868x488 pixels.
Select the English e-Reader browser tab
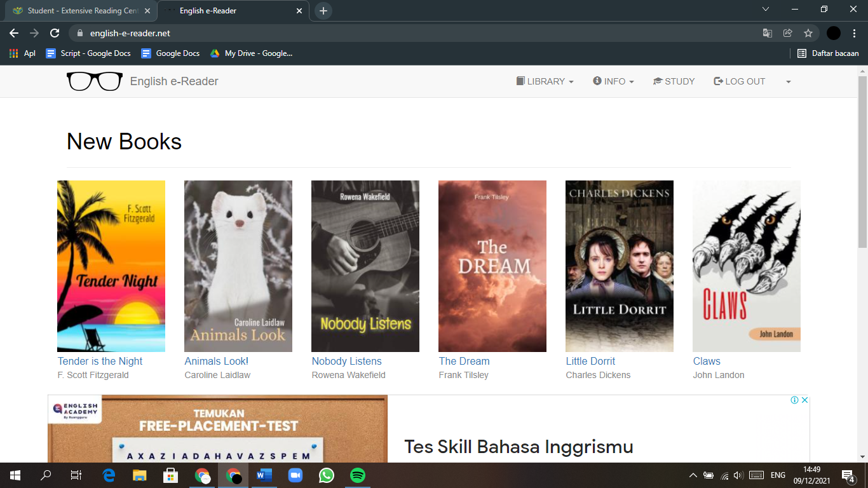coord(233,11)
